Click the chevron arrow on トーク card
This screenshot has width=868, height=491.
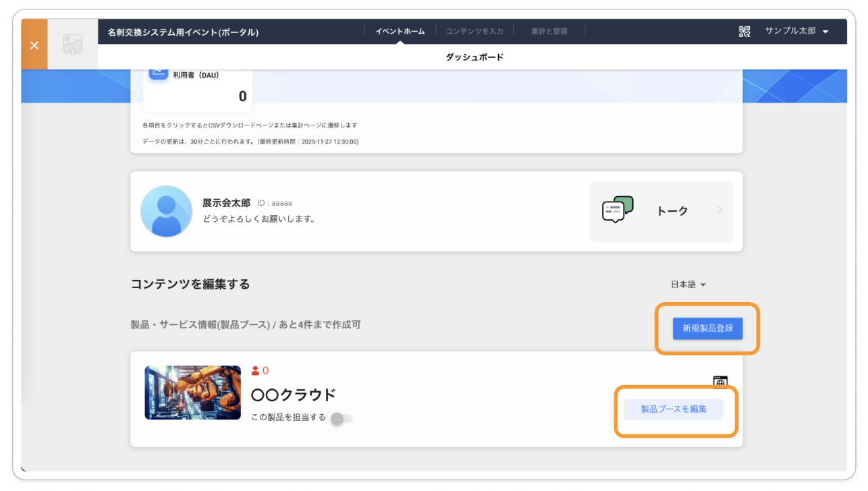click(720, 210)
